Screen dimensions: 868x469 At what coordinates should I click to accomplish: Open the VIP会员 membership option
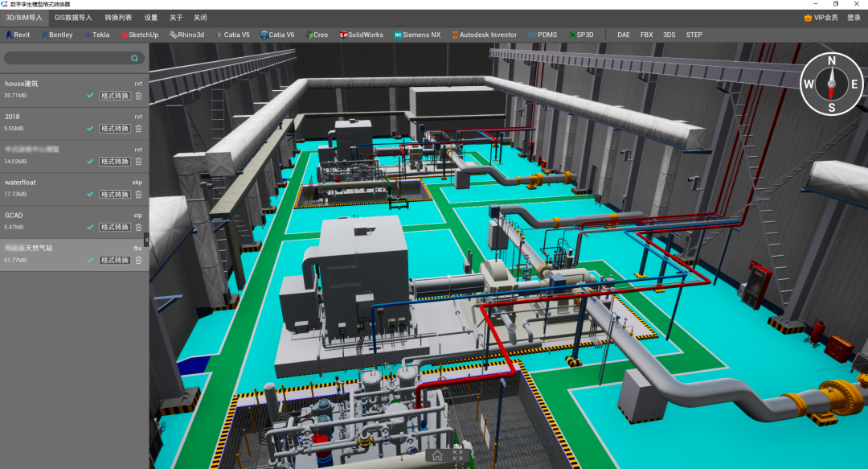coord(821,18)
